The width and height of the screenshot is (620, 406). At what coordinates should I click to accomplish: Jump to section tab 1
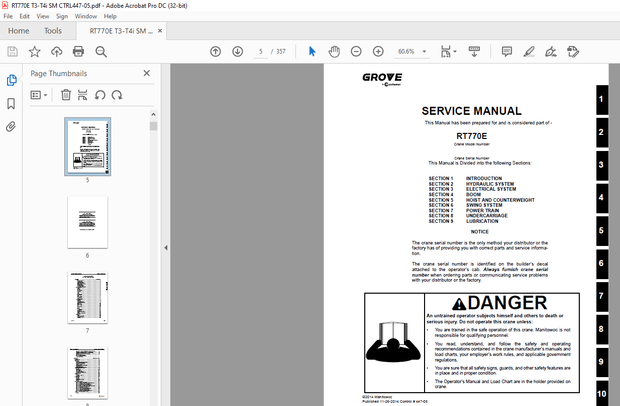coord(601,99)
